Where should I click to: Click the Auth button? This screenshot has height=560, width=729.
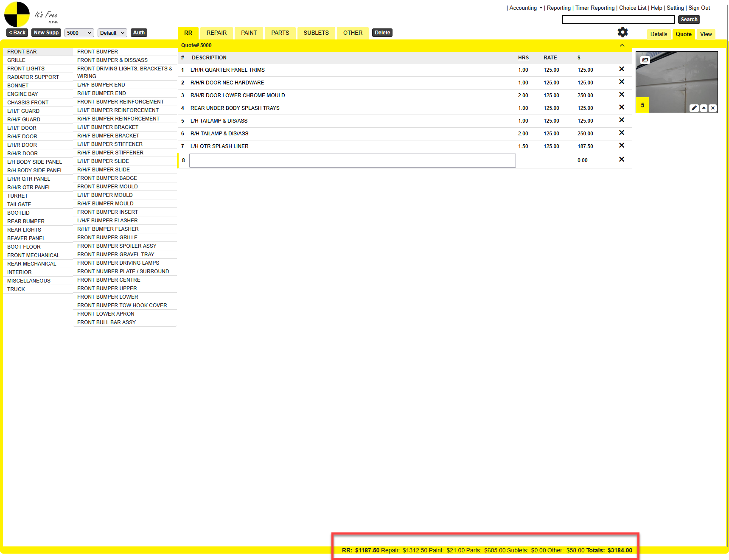point(139,33)
